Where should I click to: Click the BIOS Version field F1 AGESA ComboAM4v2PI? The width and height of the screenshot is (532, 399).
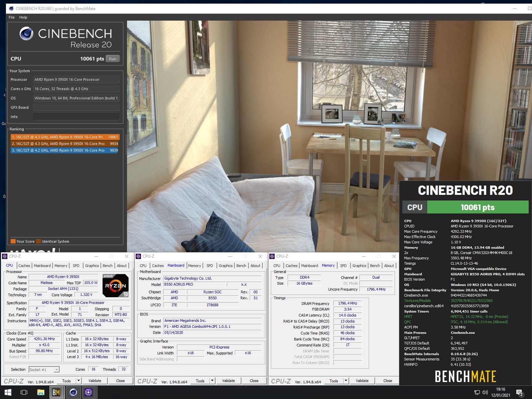212,327
